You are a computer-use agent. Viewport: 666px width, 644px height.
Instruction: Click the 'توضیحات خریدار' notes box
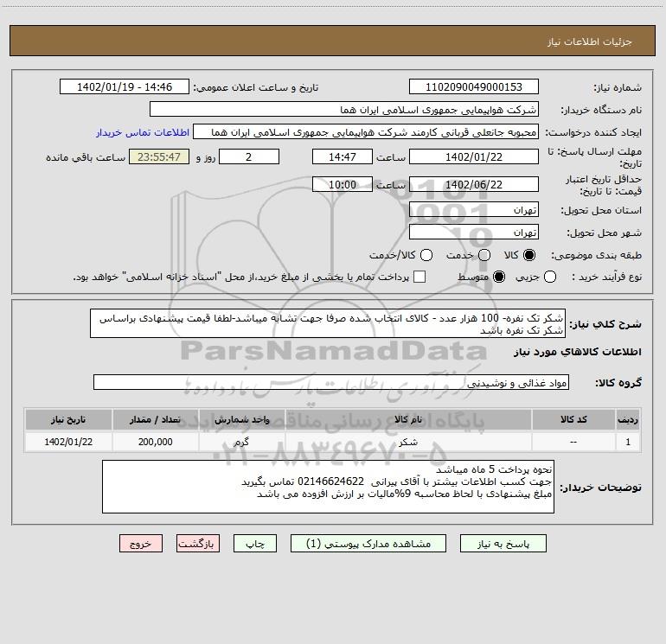(x=328, y=487)
